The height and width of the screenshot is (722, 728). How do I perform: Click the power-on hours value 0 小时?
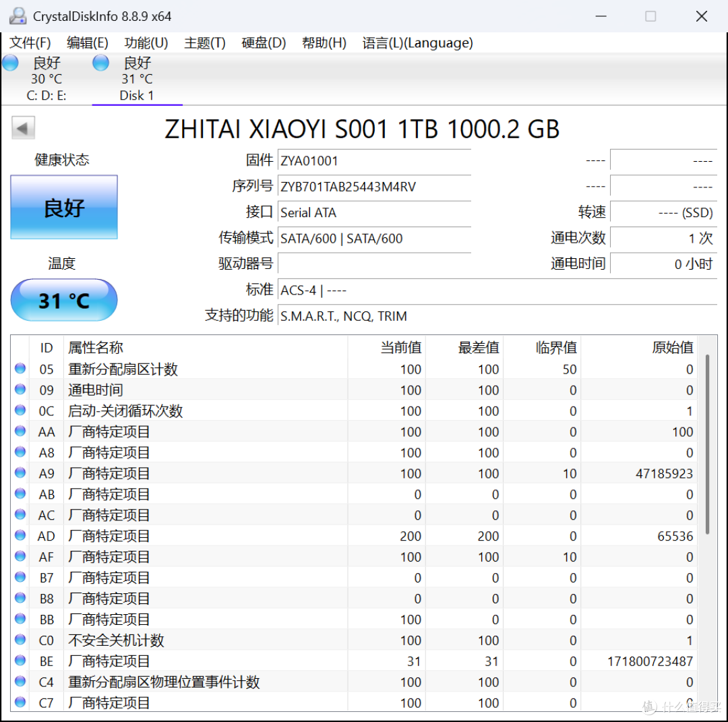pos(663,264)
